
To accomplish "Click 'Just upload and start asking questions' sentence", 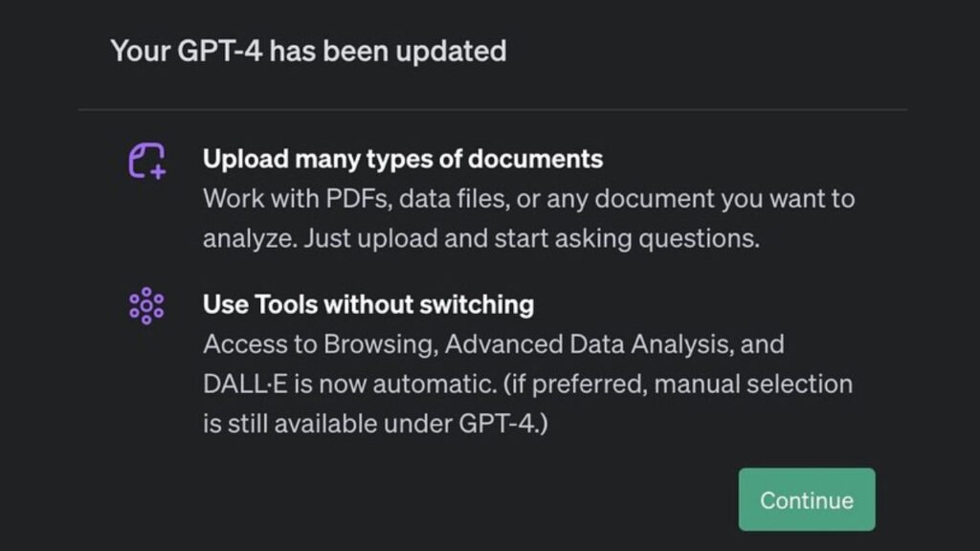I will (531, 238).
